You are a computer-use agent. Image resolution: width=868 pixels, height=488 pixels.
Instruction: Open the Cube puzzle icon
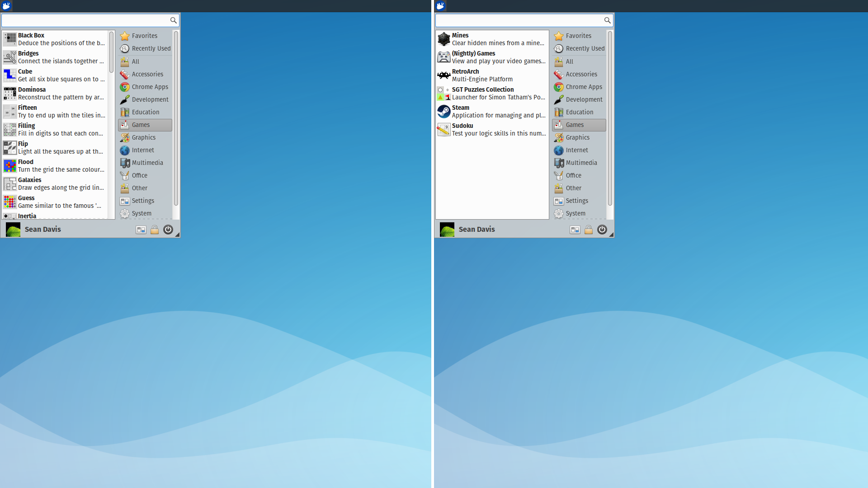[9, 75]
